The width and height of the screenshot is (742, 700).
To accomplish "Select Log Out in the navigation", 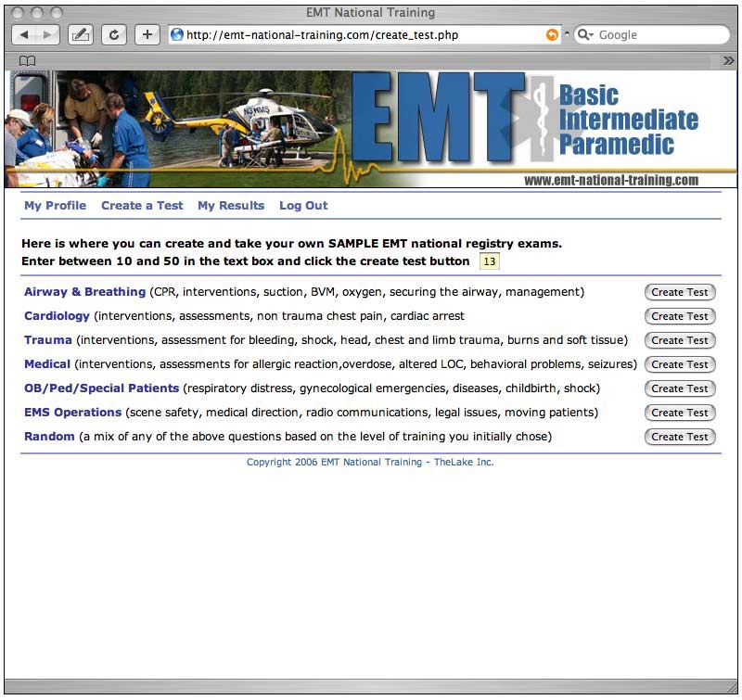I will pyautogui.click(x=303, y=206).
